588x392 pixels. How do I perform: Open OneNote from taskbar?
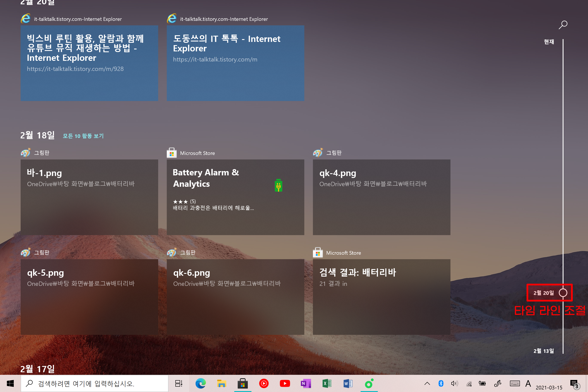point(306,383)
